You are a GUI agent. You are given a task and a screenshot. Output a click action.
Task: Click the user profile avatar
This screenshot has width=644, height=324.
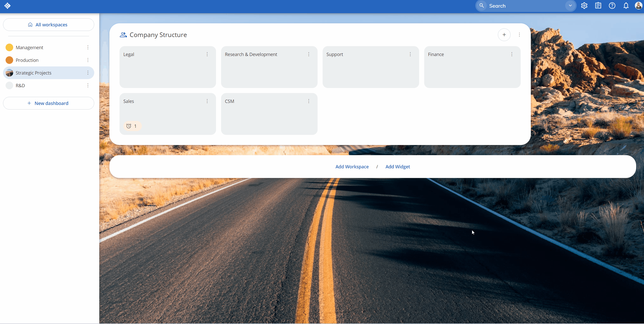click(x=638, y=6)
